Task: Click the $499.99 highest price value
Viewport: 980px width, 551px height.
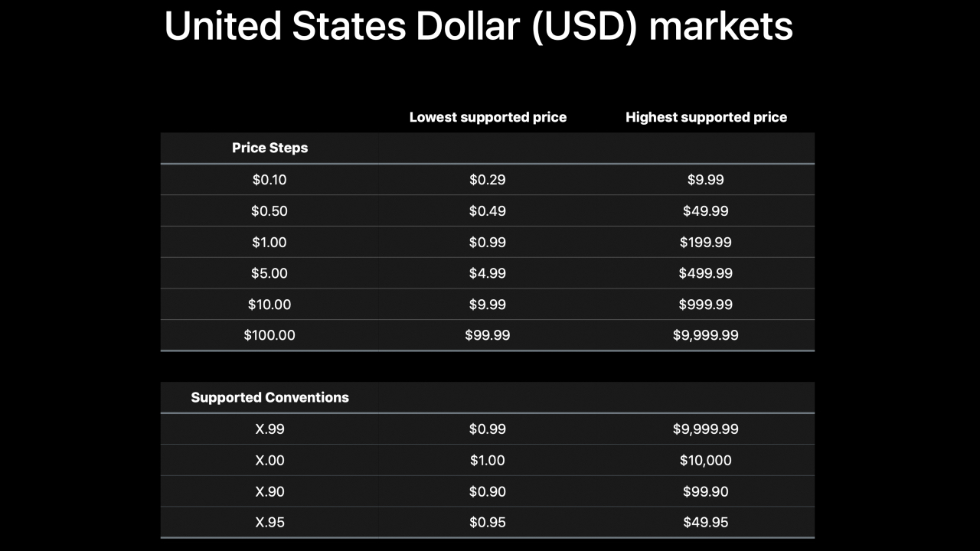Action: (x=706, y=273)
